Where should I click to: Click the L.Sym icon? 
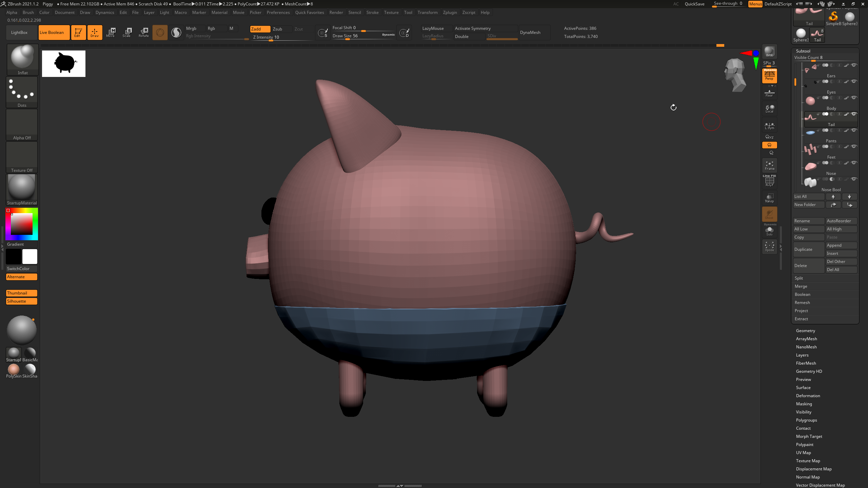coord(769,125)
